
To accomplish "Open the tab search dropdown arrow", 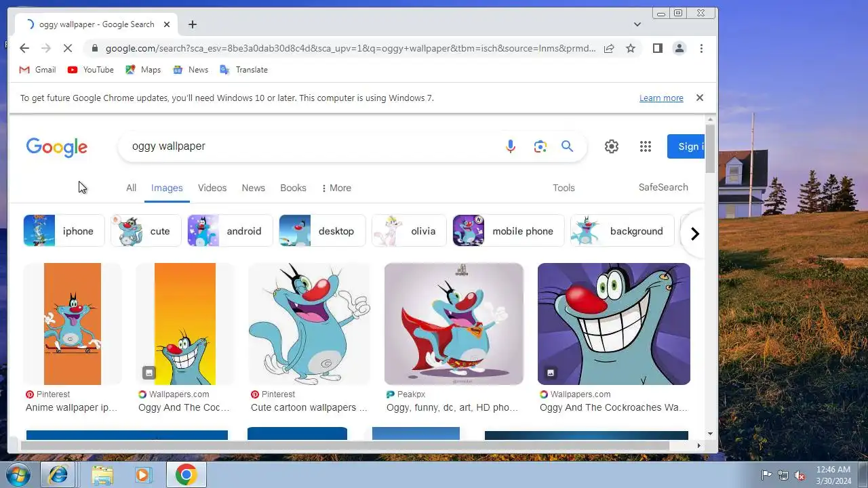I will pos(637,24).
